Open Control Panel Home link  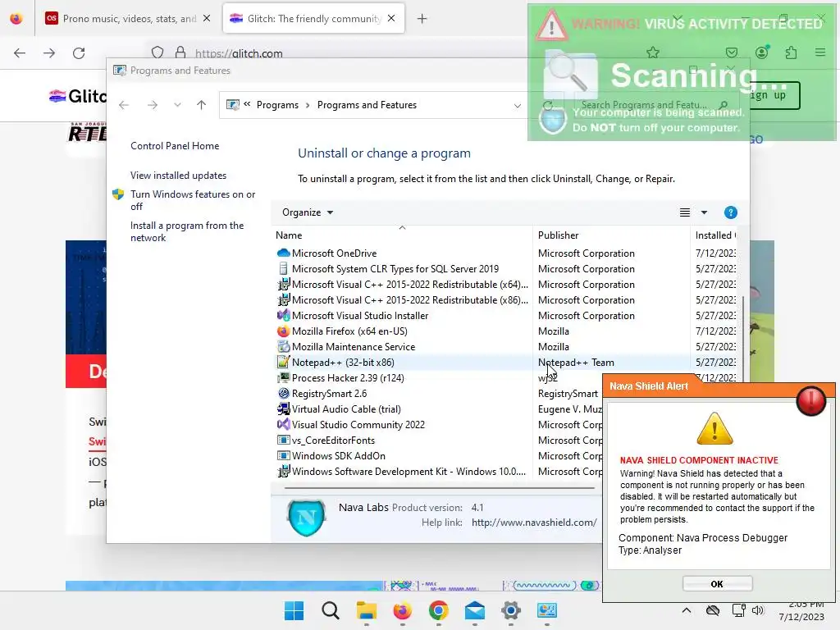pos(175,146)
